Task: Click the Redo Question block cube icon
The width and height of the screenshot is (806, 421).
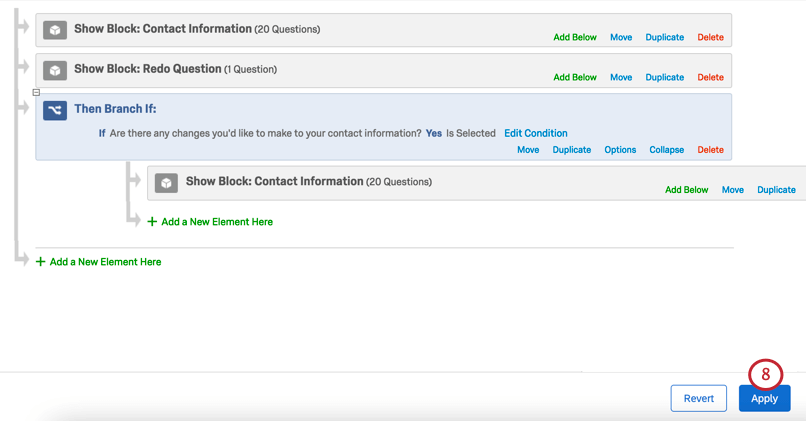Action: pyautogui.click(x=55, y=70)
